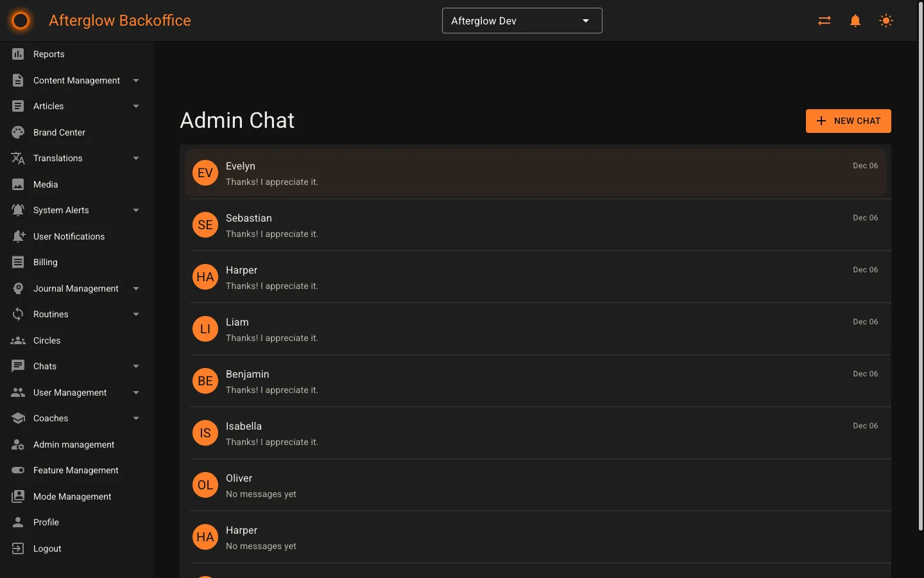Click Evelyn's avatar circle
Screen dimensions: 924x578
(205, 173)
